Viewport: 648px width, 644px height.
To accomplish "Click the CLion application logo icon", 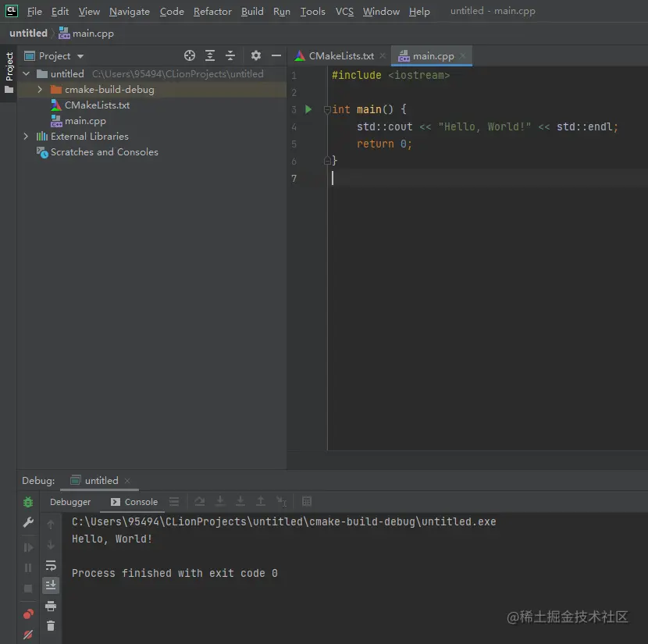I will tap(11, 11).
